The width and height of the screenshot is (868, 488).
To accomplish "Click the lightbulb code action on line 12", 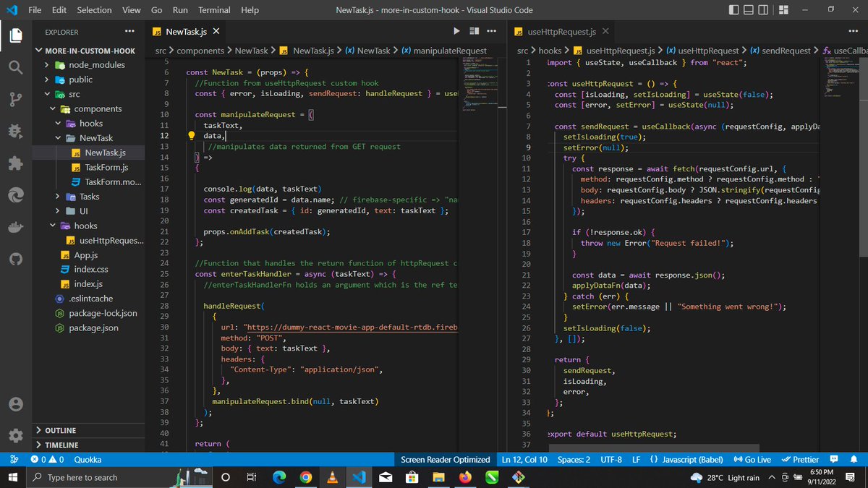I will [x=192, y=135].
